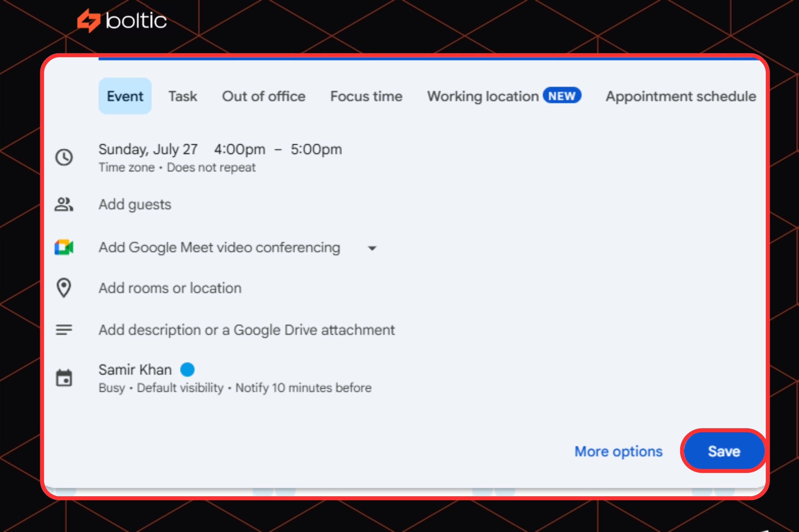This screenshot has width=799, height=532.
Task: Click the Add guests field
Action: point(135,205)
